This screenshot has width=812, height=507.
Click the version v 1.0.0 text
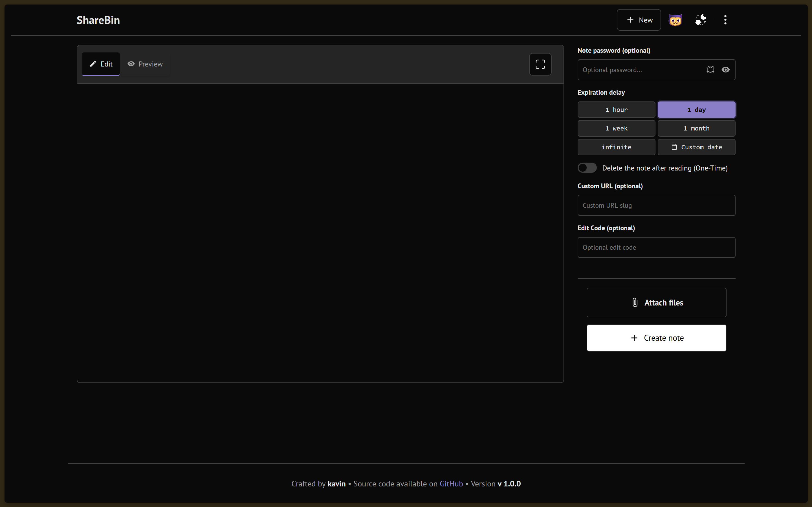509,484
